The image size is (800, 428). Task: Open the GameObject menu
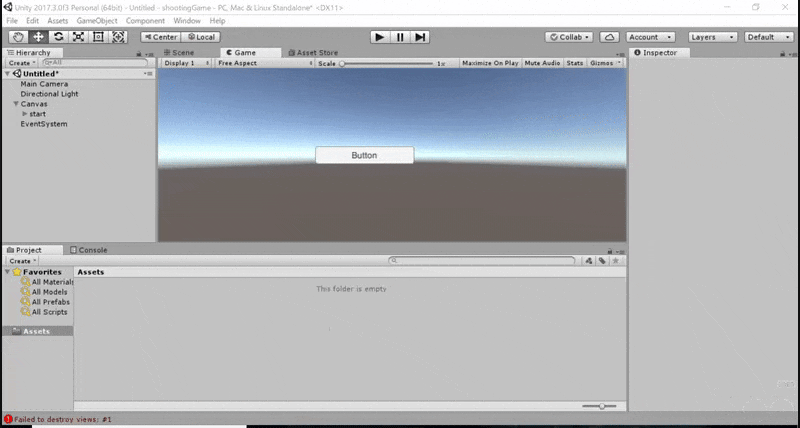tap(97, 21)
